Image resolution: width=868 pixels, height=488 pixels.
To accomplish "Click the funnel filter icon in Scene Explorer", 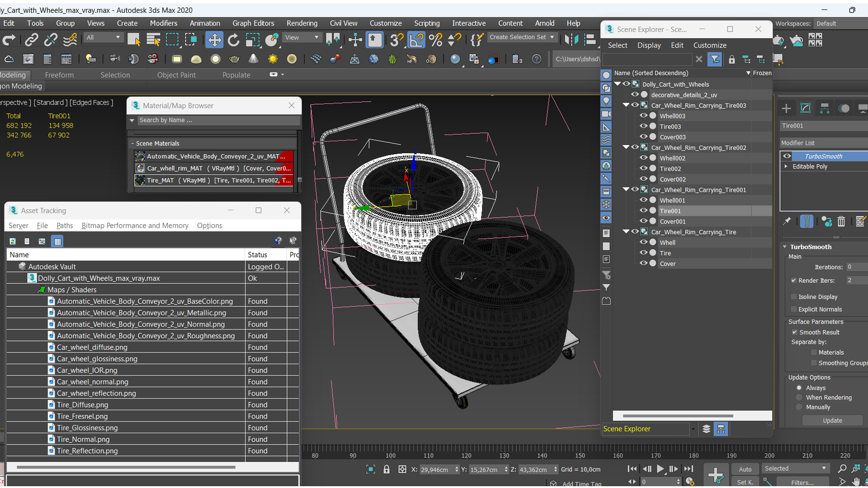I will click(x=715, y=59).
